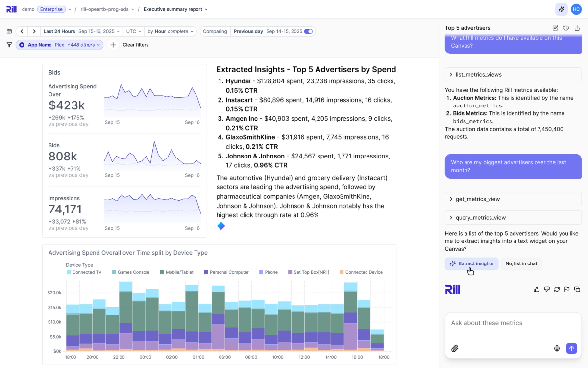588x368 pixels.
Task: Click the Bids sparkline chart
Action: coord(152,155)
